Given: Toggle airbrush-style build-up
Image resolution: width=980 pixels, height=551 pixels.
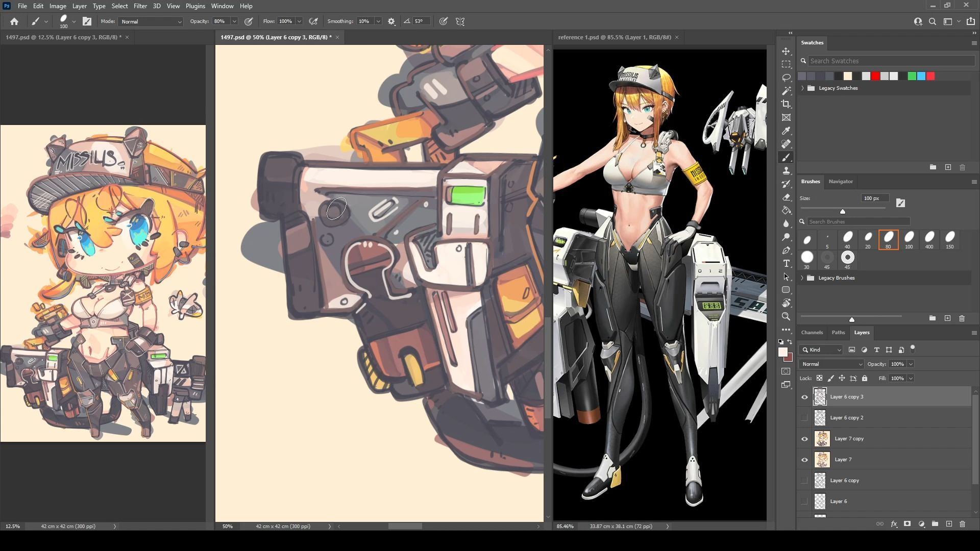Looking at the screenshot, I should click(x=313, y=21).
